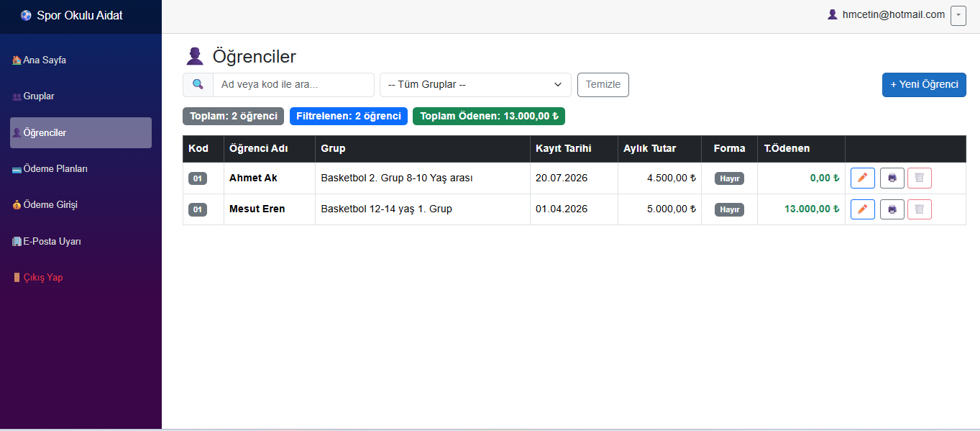Delete the Mesut Eren row via trash icon
The width and height of the screenshot is (980, 431).
(x=920, y=209)
